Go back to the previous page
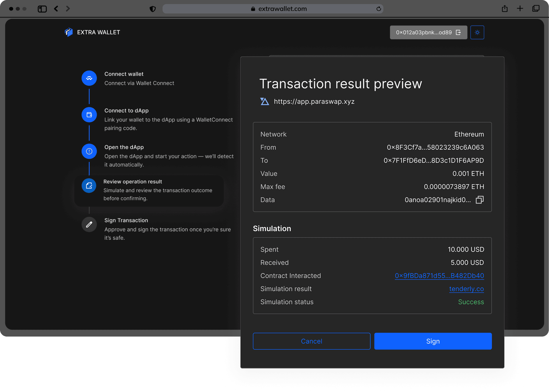This screenshot has width=549, height=392. pyautogui.click(x=56, y=9)
